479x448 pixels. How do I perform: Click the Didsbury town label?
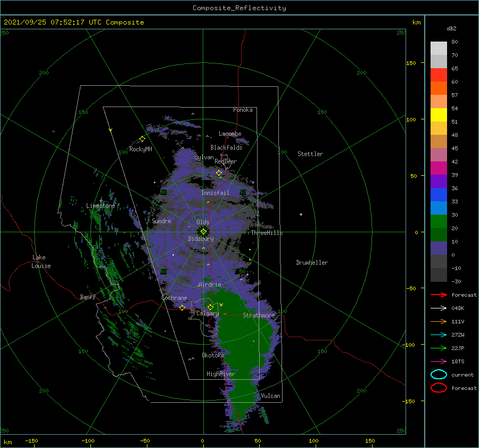point(201,239)
